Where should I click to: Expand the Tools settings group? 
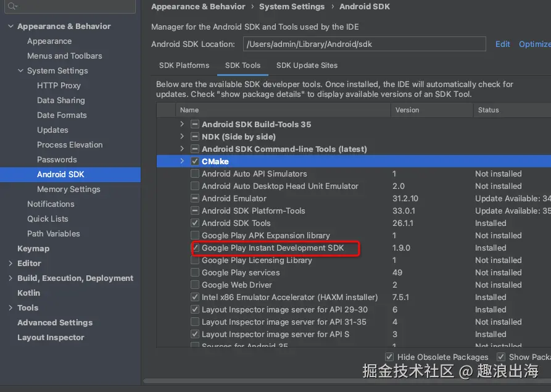[10, 307]
